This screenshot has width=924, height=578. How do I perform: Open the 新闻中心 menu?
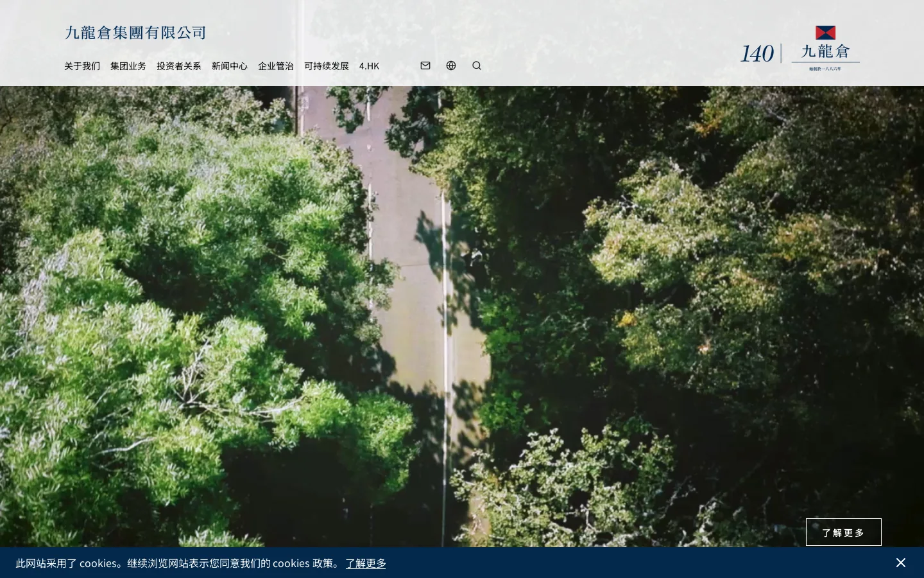coord(230,66)
